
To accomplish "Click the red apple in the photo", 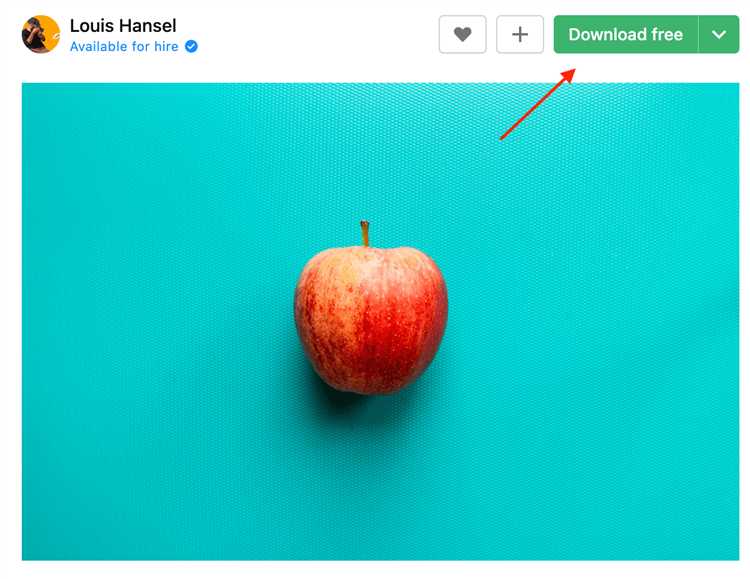I will tap(371, 319).
